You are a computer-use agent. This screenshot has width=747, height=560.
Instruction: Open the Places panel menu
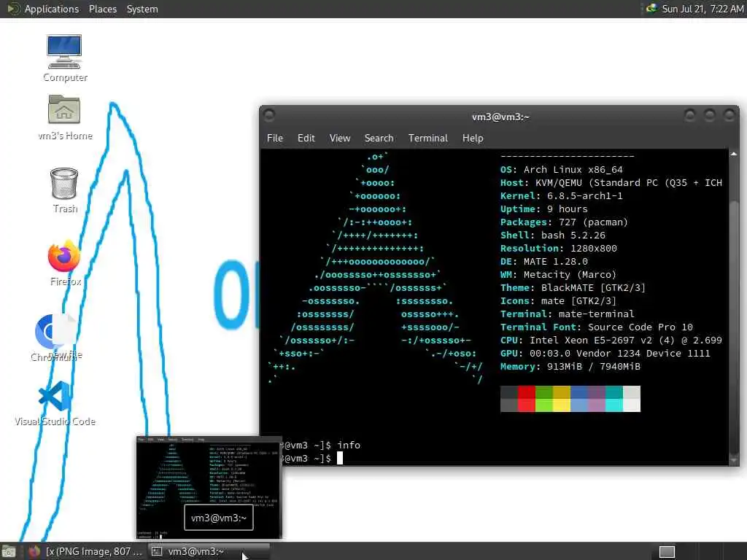coord(103,9)
